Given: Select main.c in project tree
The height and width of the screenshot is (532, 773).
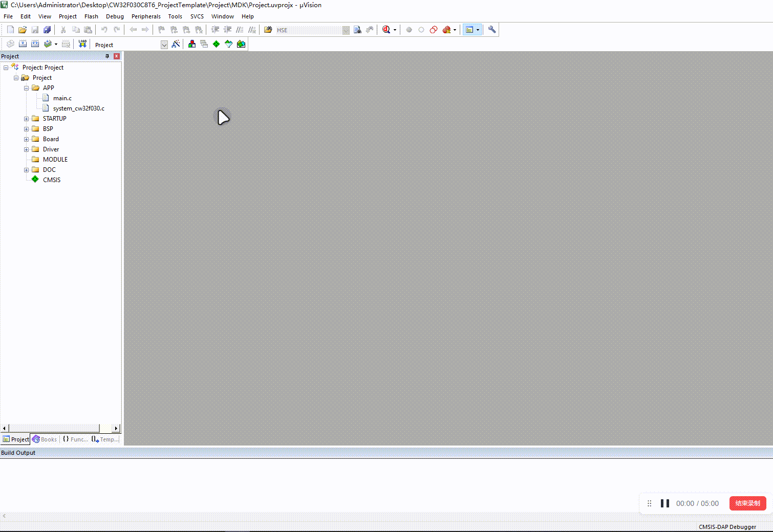Looking at the screenshot, I should (x=62, y=98).
